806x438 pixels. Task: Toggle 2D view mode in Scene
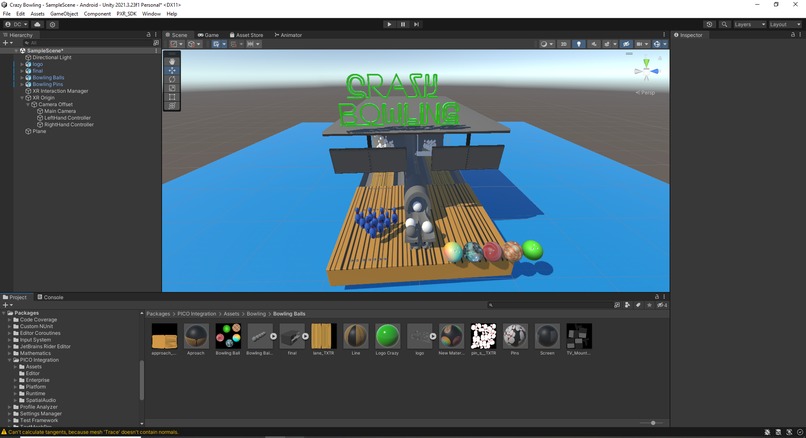(564, 44)
